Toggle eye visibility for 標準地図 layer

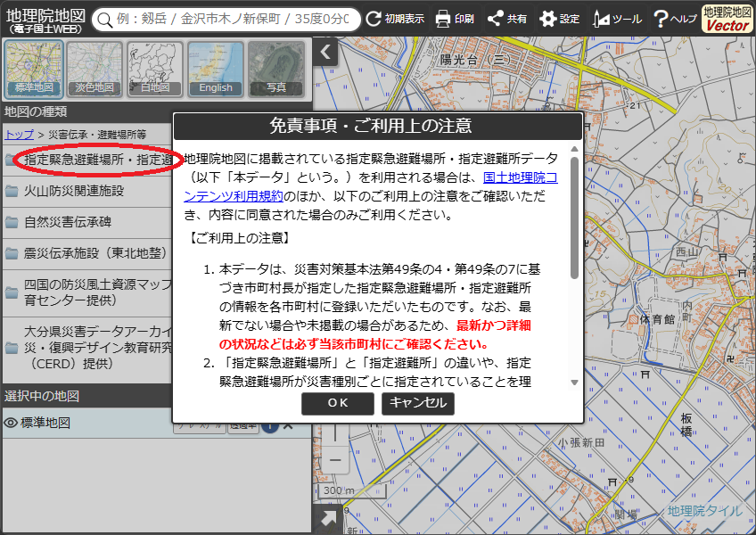click(11, 423)
